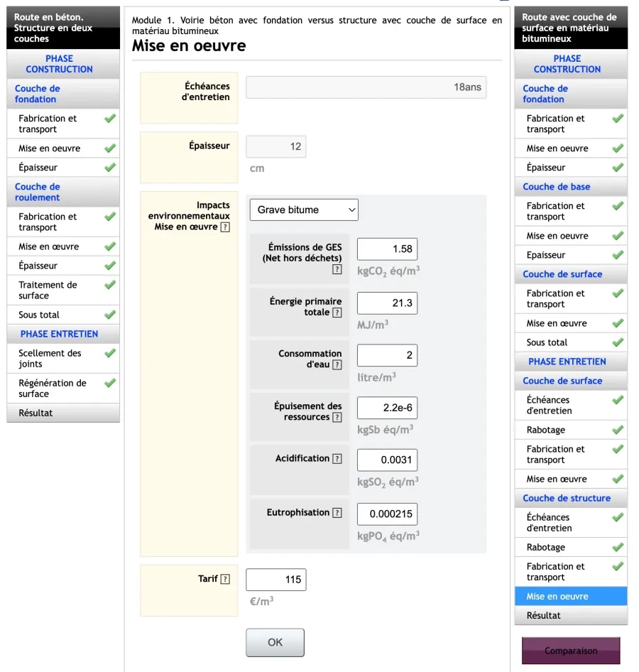Open Fabrication et transport under left Couche de fondation
Image resolution: width=639 pixels, height=672 pixels.
63,124
